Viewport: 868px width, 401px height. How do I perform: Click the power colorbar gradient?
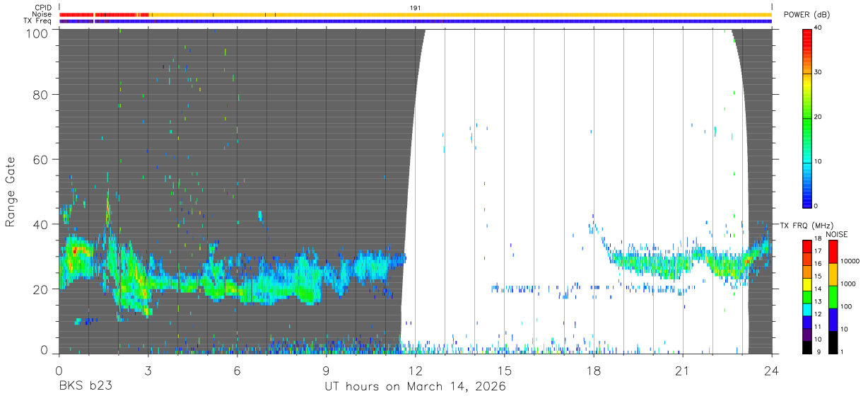pyautogui.click(x=807, y=117)
